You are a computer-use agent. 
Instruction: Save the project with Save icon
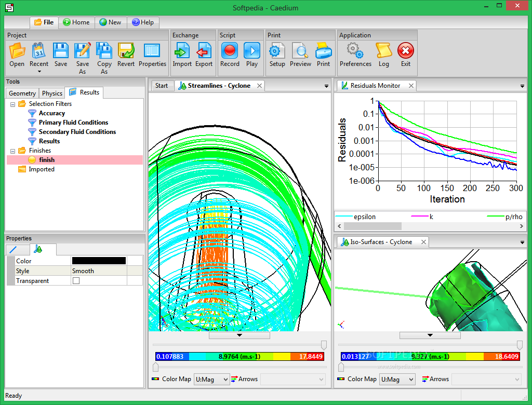(61, 51)
